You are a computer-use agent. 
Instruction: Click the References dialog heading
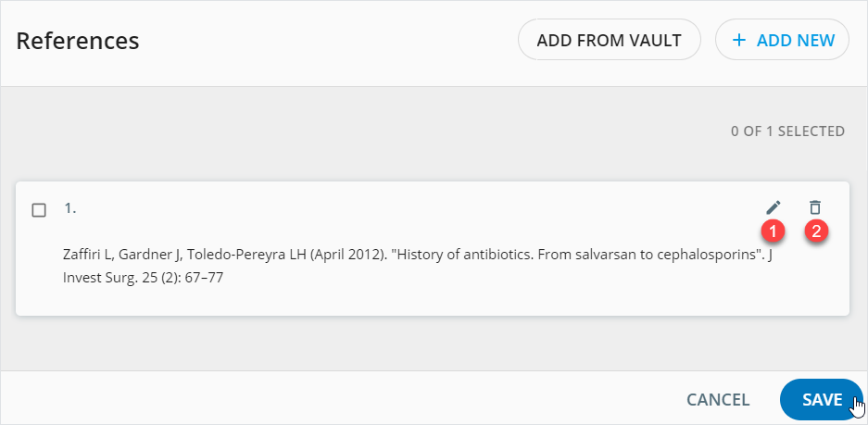tap(78, 41)
